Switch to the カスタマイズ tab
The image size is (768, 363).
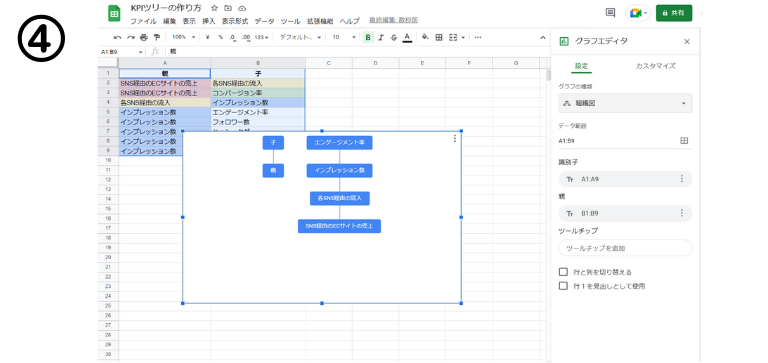click(x=655, y=66)
